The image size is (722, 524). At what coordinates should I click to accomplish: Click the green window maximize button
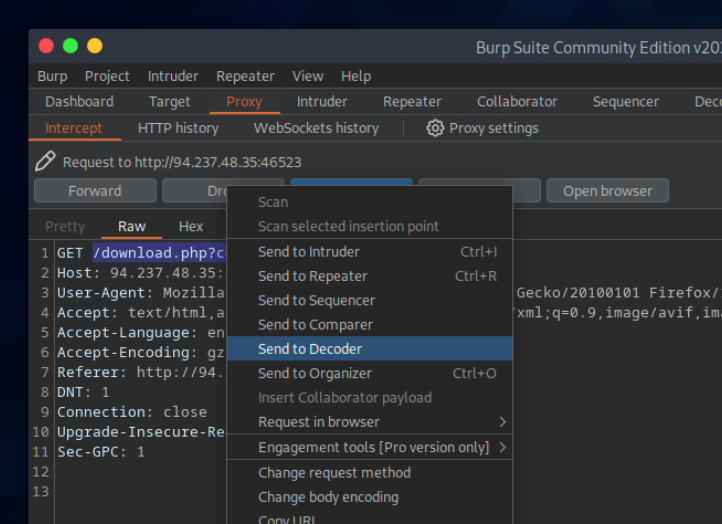pyautogui.click(x=70, y=46)
